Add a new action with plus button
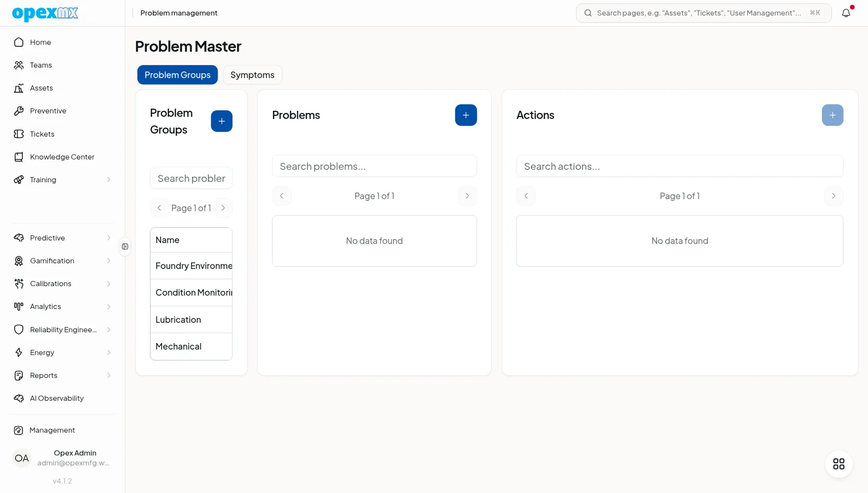Screen dimensions: 868x493 pos(832,115)
